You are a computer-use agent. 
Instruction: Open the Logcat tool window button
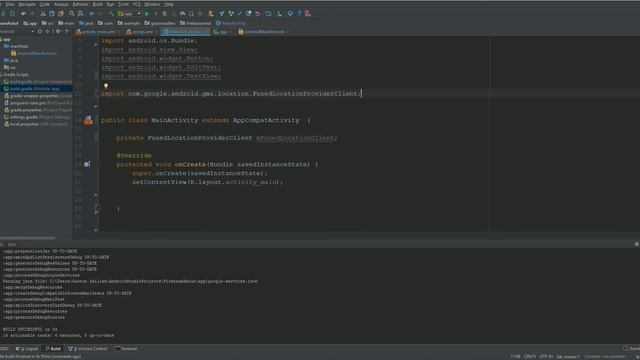pyautogui.click(x=27, y=349)
